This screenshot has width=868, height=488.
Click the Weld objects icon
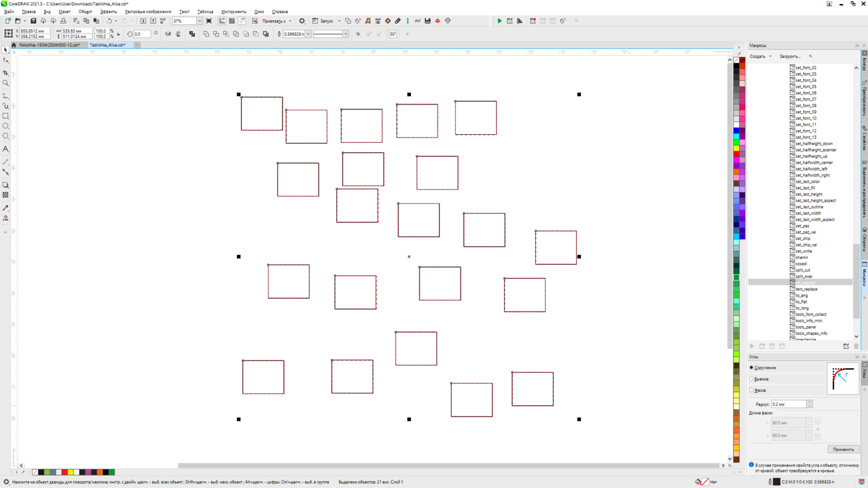coord(206,34)
